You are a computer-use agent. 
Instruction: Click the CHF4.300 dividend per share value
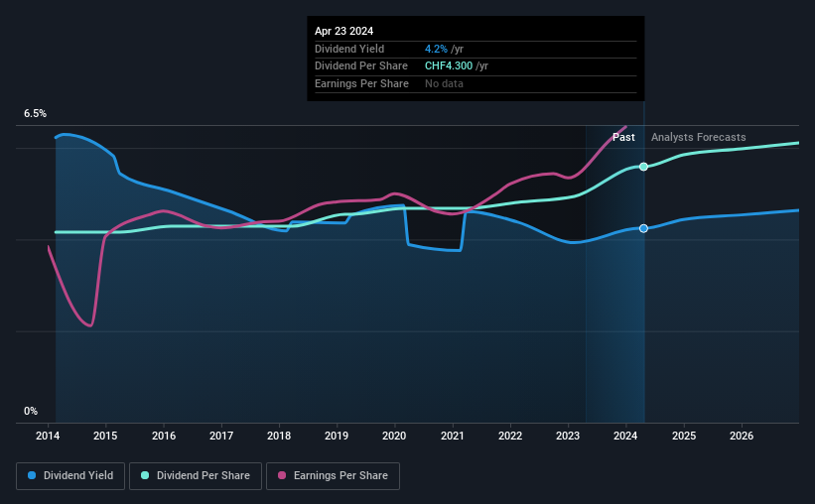pyautogui.click(x=449, y=66)
